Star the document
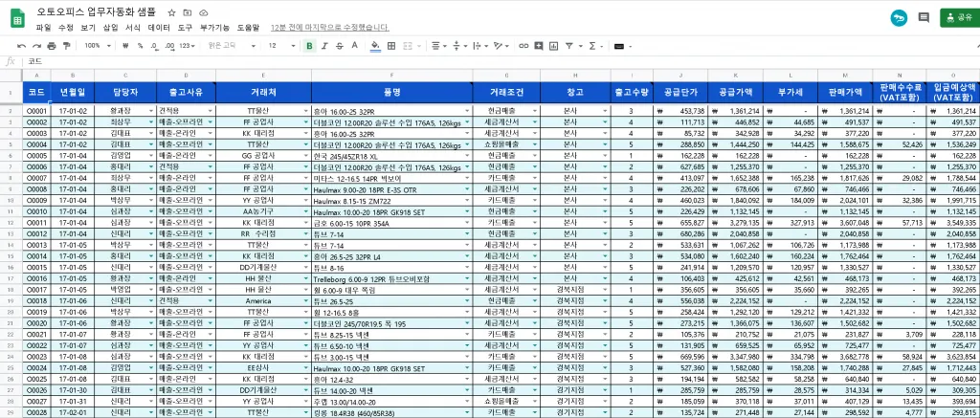Screen dimensions: 980x418 172,12
